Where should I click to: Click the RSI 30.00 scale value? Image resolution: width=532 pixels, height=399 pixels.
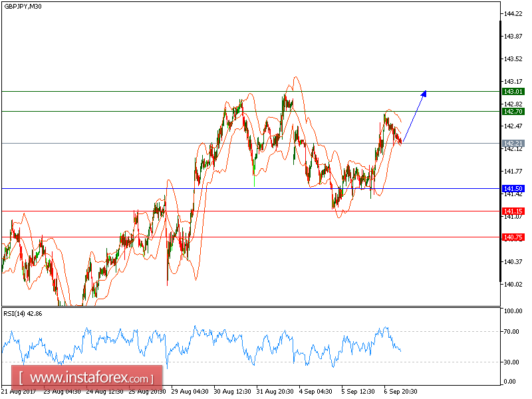(511, 362)
